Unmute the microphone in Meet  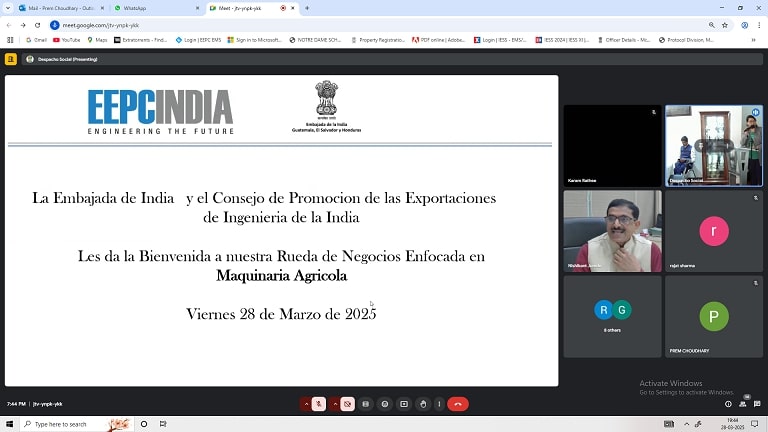click(x=318, y=404)
